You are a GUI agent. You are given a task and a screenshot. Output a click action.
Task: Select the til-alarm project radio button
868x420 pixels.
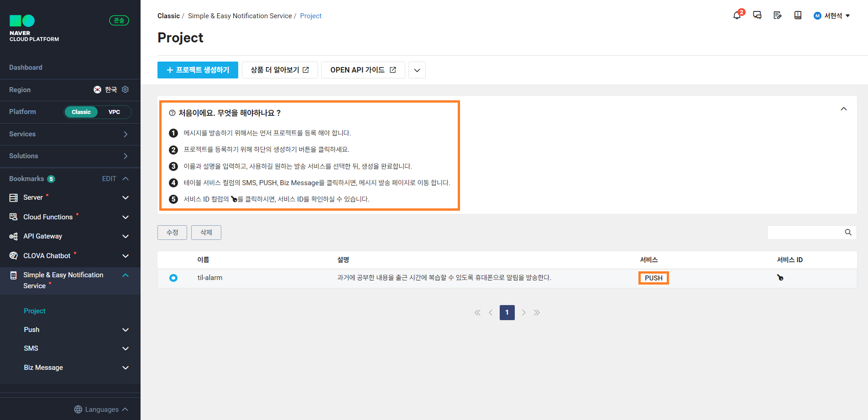point(173,278)
